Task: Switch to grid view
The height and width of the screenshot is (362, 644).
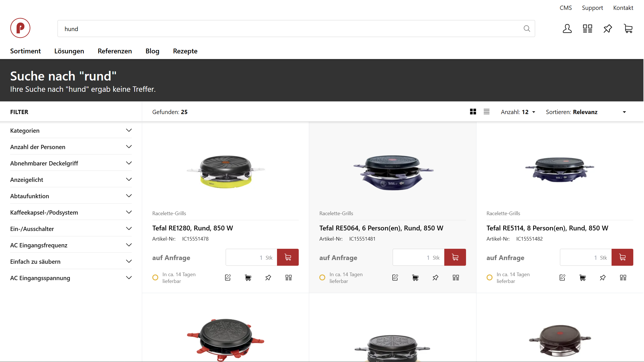Action: [473, 112]
